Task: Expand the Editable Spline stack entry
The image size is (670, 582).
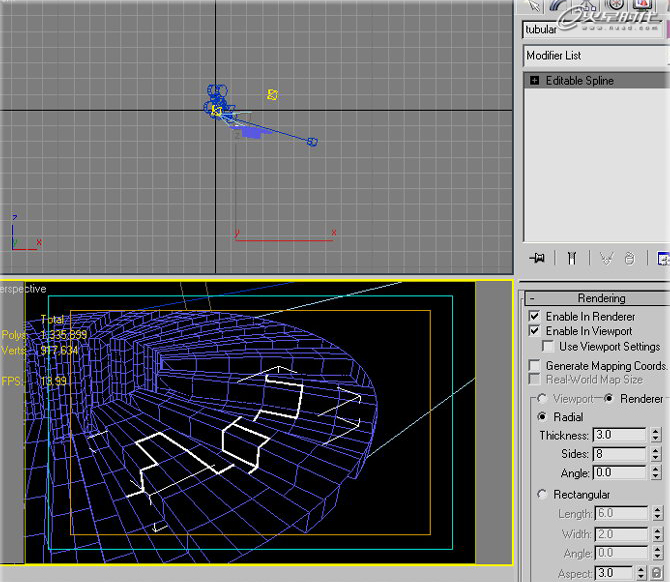Action: point(535,80)
